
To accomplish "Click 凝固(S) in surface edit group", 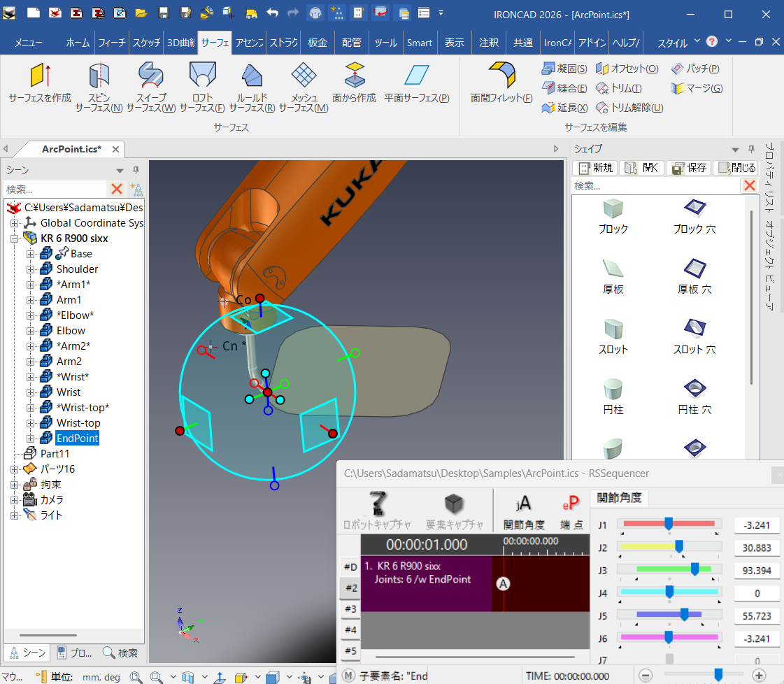I will click(564, 69).
